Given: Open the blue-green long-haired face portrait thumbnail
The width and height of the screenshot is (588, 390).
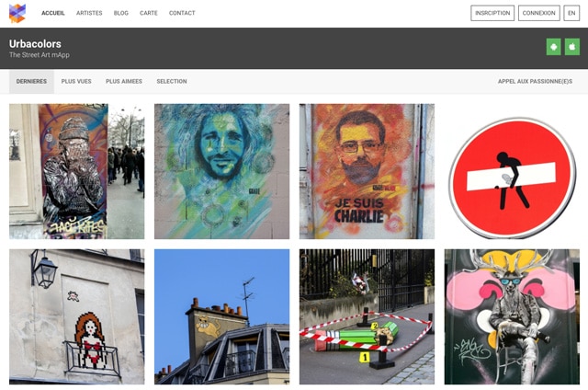Looking at the screenshot, I should click(222, 171).
